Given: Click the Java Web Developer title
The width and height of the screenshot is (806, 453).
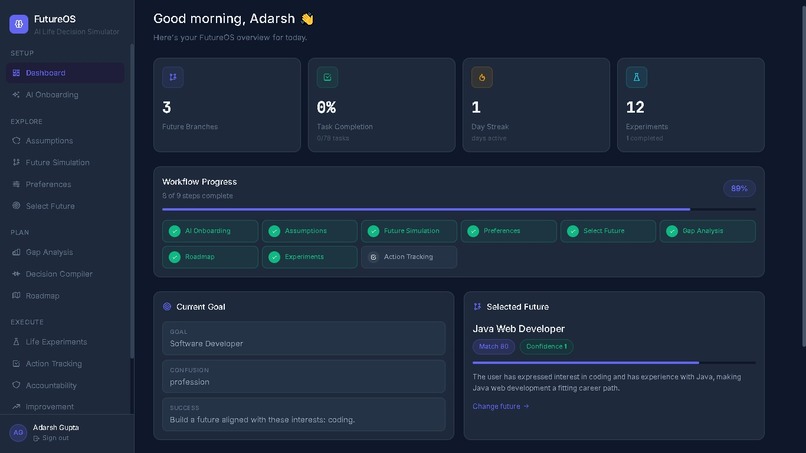Looking at the screenshot, I should [518, 329].
